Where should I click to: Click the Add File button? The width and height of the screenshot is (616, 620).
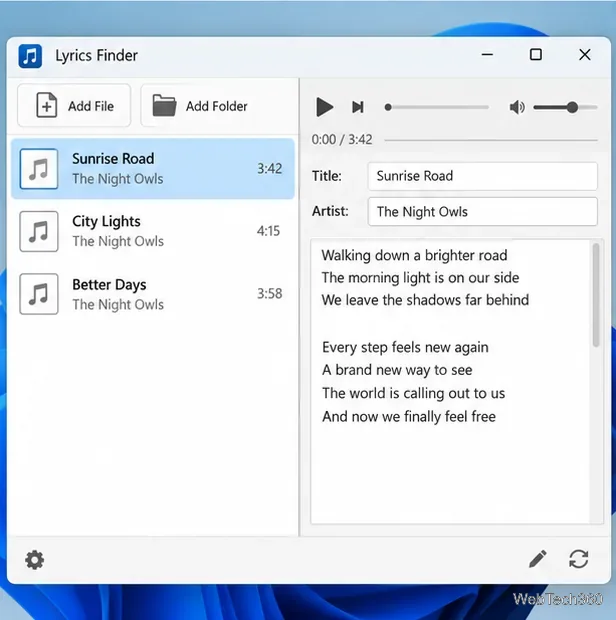pyautogui.click(x=74, y=106)
